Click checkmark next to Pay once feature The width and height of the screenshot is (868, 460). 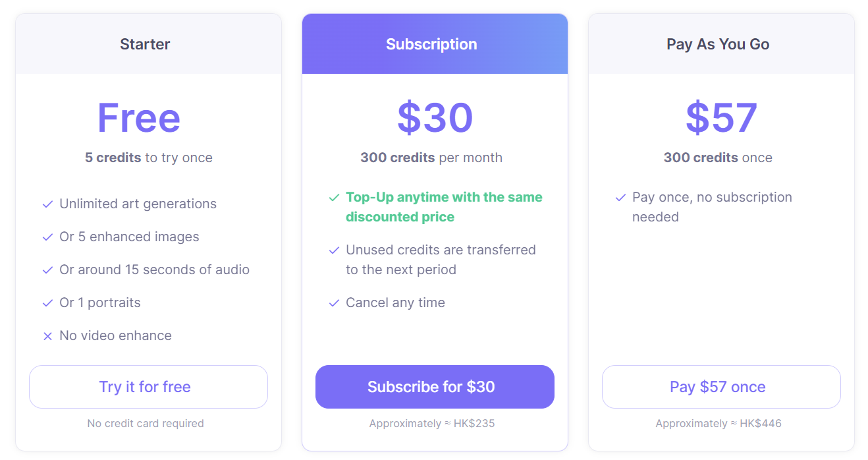[x=620, y=198]
